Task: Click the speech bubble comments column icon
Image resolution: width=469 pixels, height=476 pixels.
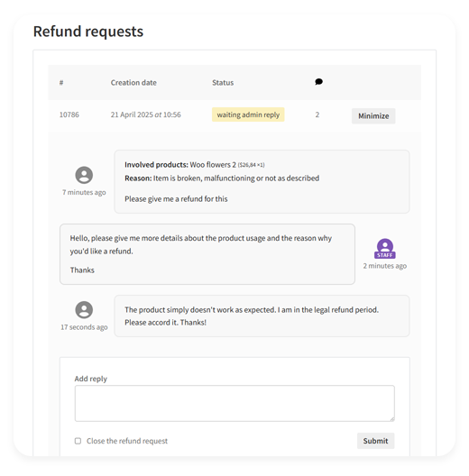Action: [318, 82]
